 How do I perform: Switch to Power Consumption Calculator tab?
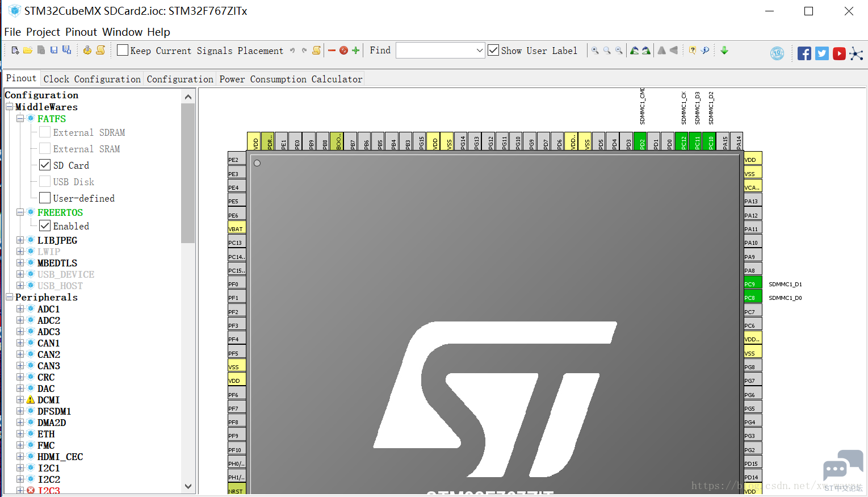291,79
